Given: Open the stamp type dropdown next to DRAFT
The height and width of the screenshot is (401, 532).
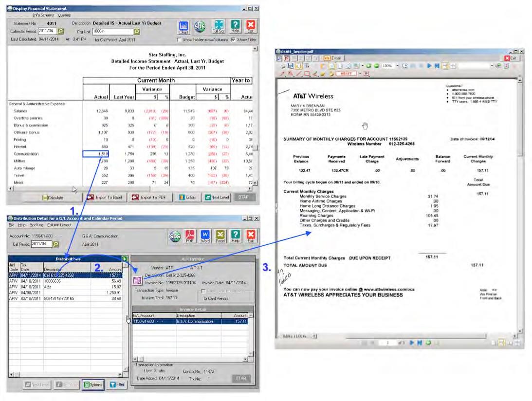Looking at the screenshot, I should tap(360, 73).
